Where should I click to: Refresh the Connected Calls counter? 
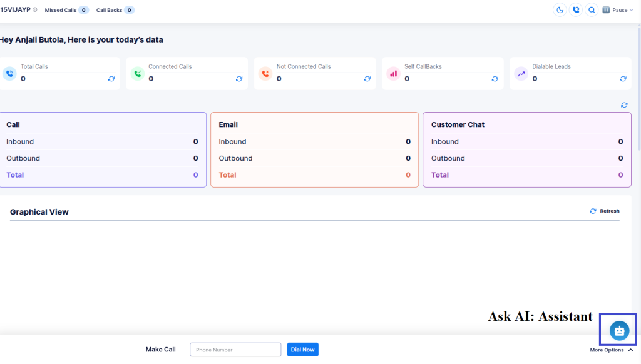click(239, 79)
